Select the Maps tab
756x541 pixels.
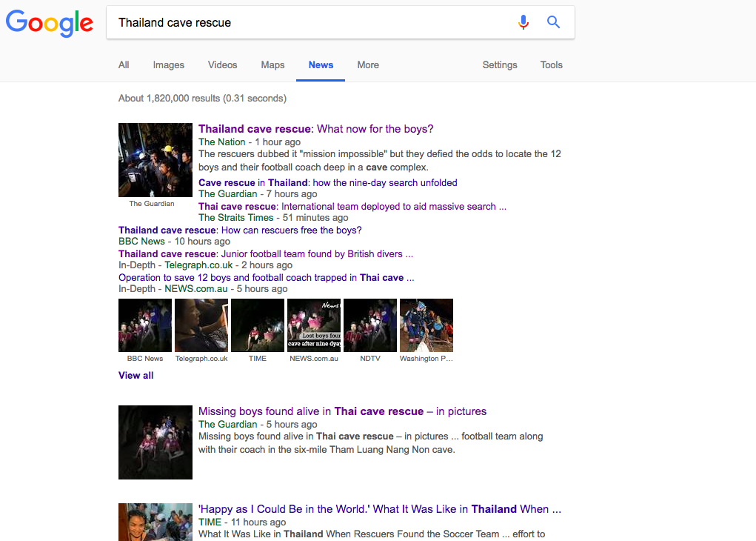tap(272, 64)
